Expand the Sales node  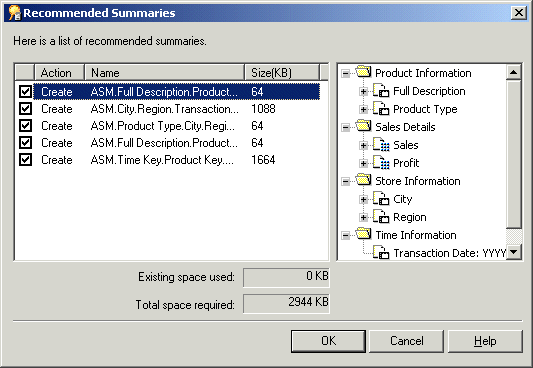363,145
